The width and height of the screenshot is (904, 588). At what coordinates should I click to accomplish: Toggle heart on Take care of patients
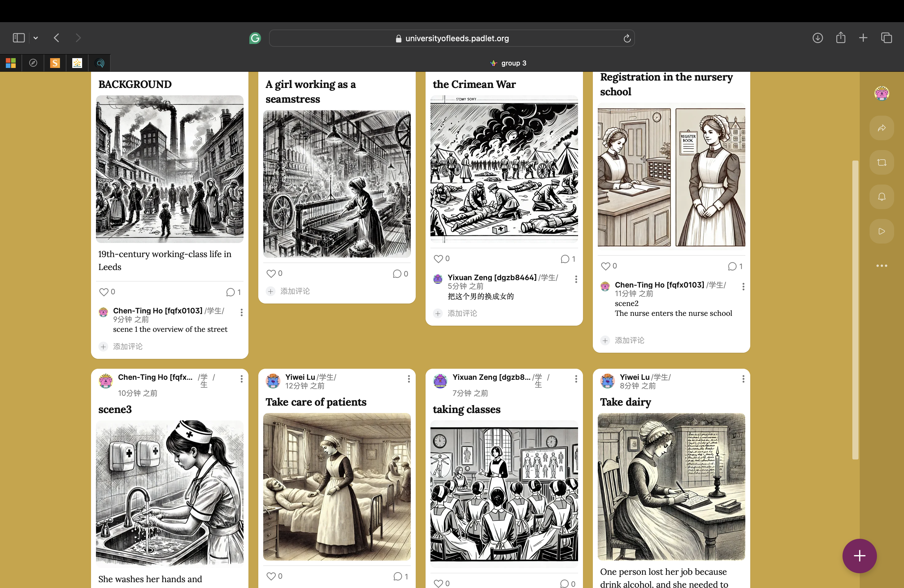(x=271, y=576)
